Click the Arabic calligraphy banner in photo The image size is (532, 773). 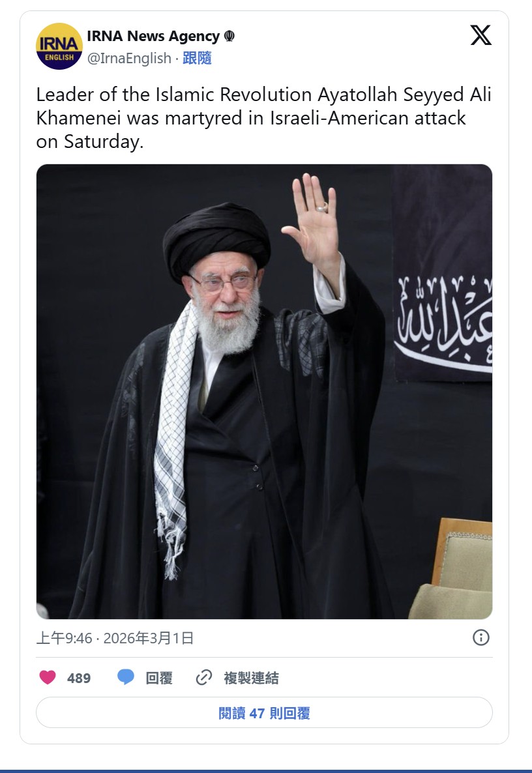(x=443, y=323)
